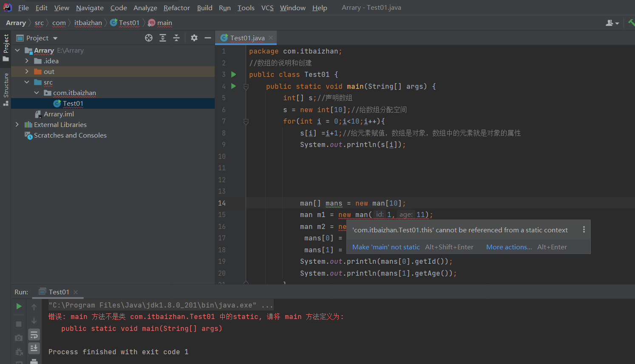The height and width of the screenshot is (364, 635).
Task: Click run gutter arrow beside main method
Action: click(233, 86)
